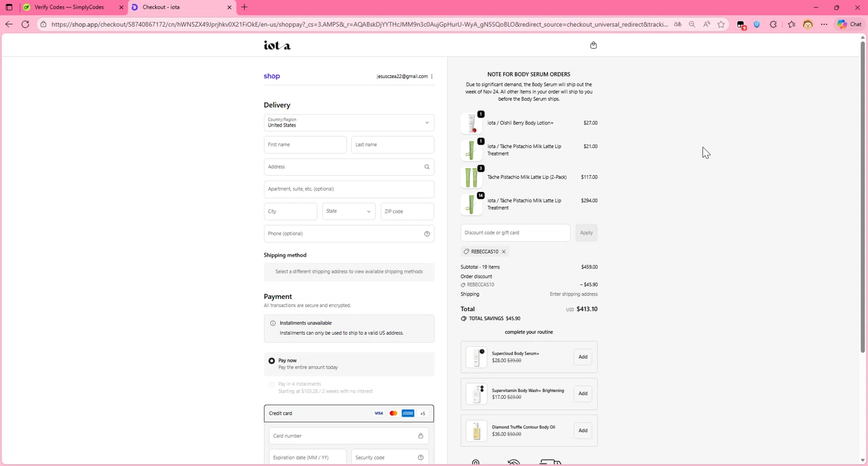Image resolution: width=868 pixels, height=466 pixels.
Task: Focus the First name field
Action: (x=305, y=145)
